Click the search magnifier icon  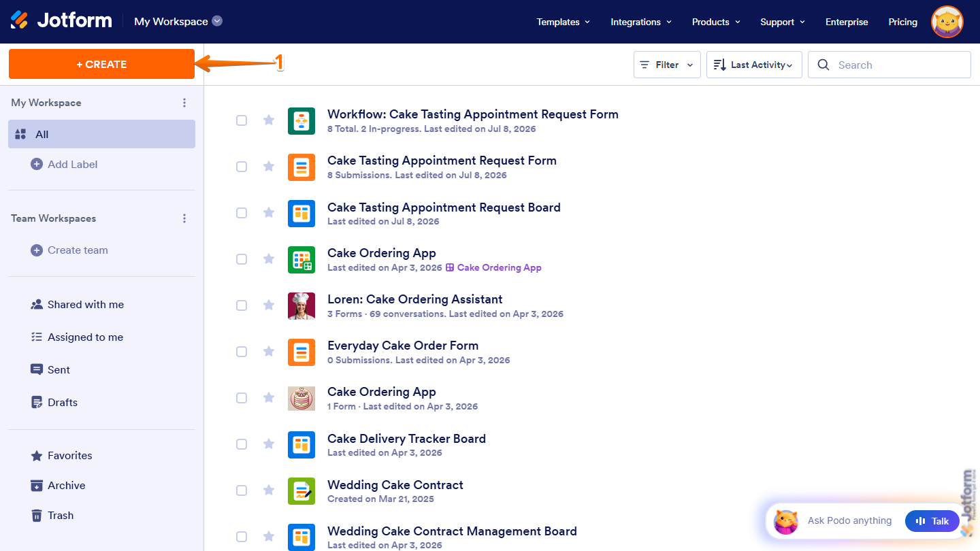click(823, 65)
